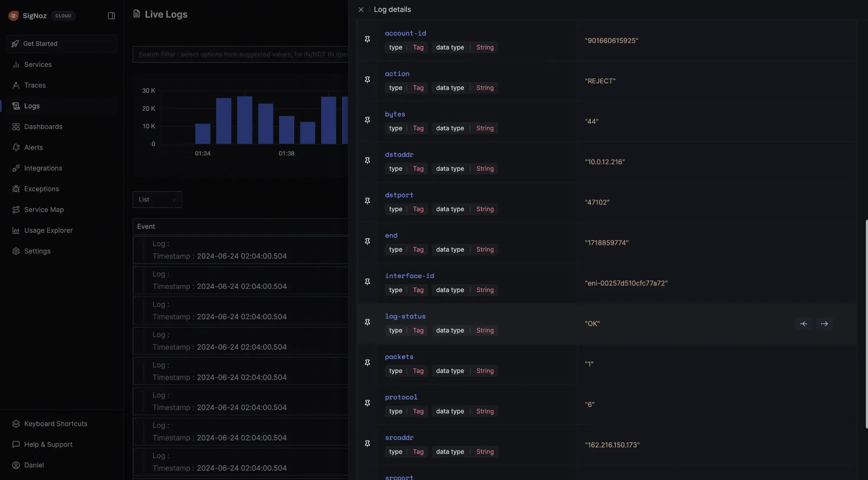Click the log details panel scrollbar
The image size is (868, 480).
pos(866,324)
